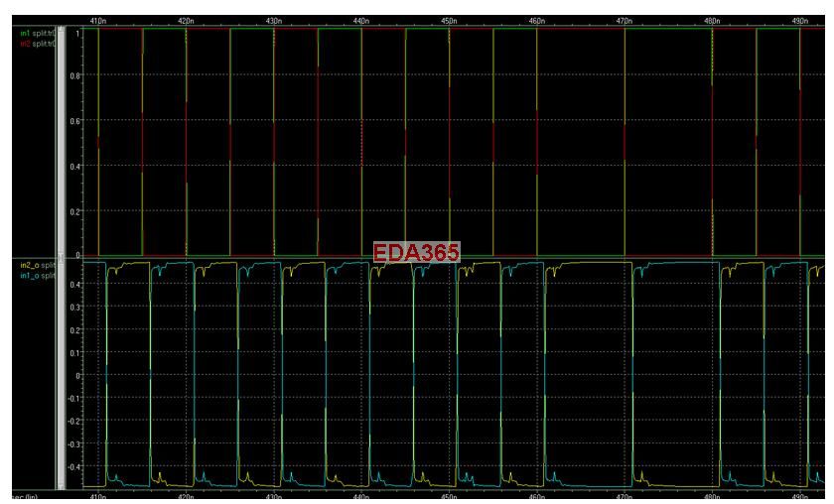The image size is (834, 504).
Task: Click the 430n mark on top time axis
Action: point(273,21)
